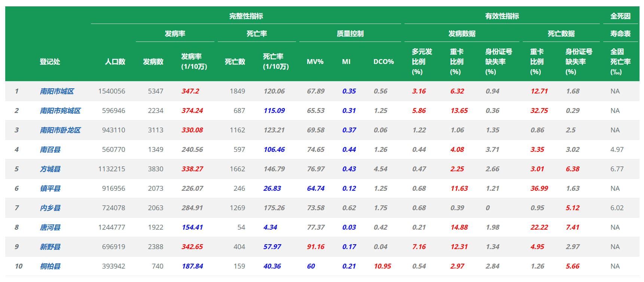Click the 完整性指标 group header
Viewport: 644px width, 282px height.
tap(246, 16)
